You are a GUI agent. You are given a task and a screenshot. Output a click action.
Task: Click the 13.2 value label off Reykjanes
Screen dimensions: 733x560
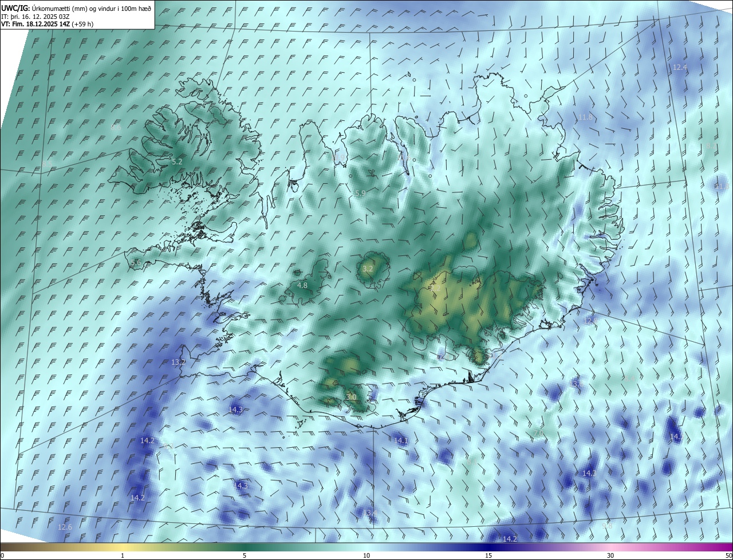(179, 362)
